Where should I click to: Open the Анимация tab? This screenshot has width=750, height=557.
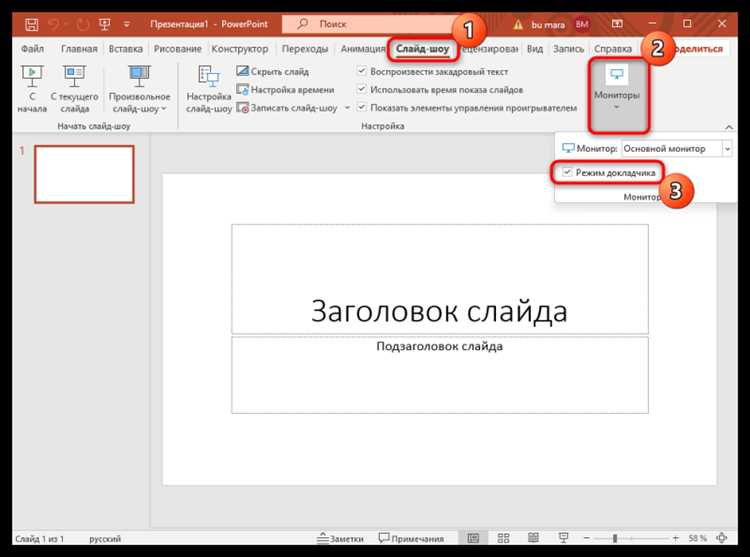pos(363,49)
